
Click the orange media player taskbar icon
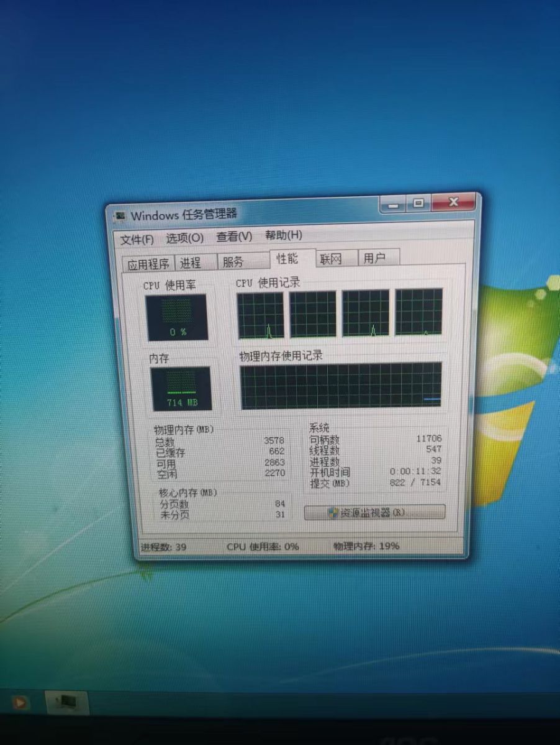point(20,702)
